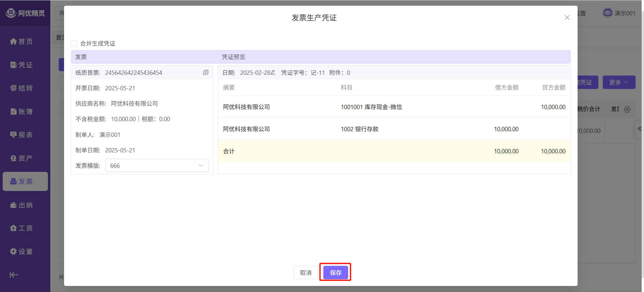The height and width of the screenshot is (292, 644).
Task: Open 设置 in the sidebar
Action: coord(21,251)
